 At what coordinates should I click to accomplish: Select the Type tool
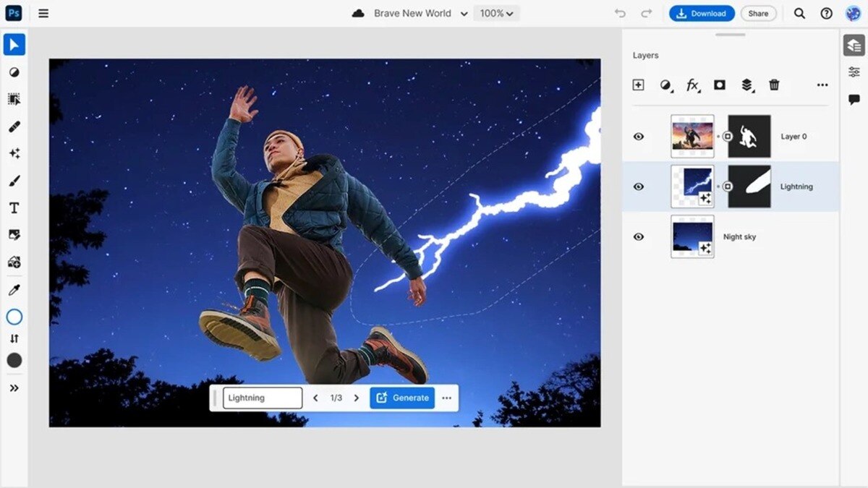[x=14, y=207]
